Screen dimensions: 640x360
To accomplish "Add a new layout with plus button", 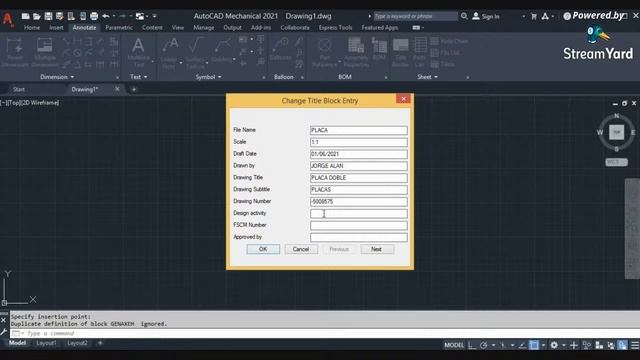I will point(100,343).
